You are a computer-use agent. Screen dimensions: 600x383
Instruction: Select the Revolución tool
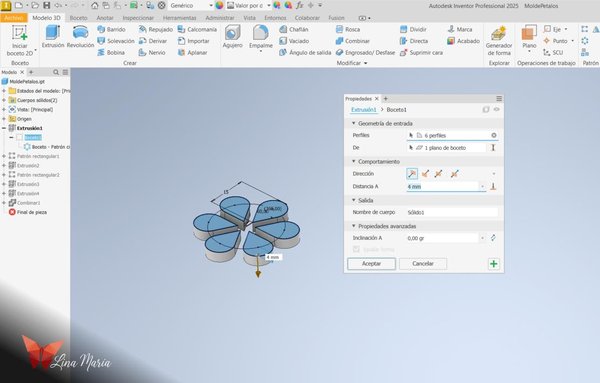[x=80, y=37]
